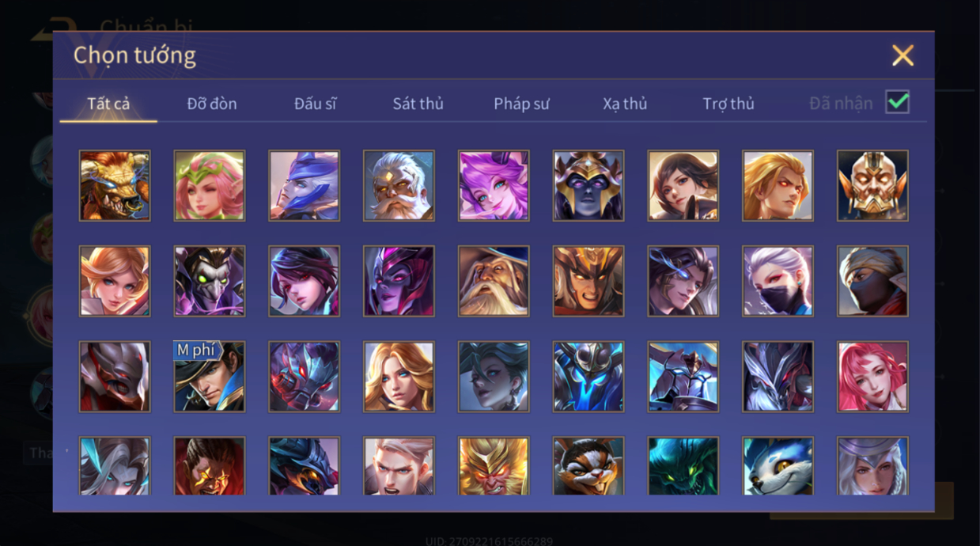Image resolution: width=980 pixels, height=546 pixels.
Task: Select the wide-hat bearded wizard hero
Action: 494,281
